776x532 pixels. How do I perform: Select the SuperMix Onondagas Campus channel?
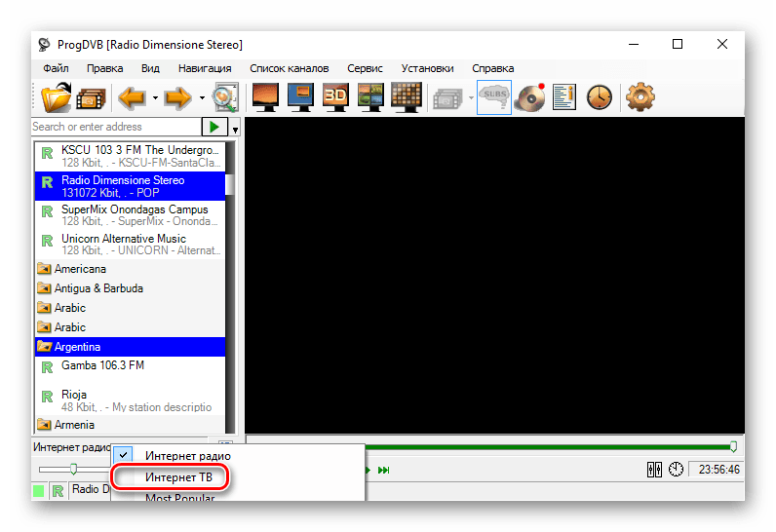[131, 215]
